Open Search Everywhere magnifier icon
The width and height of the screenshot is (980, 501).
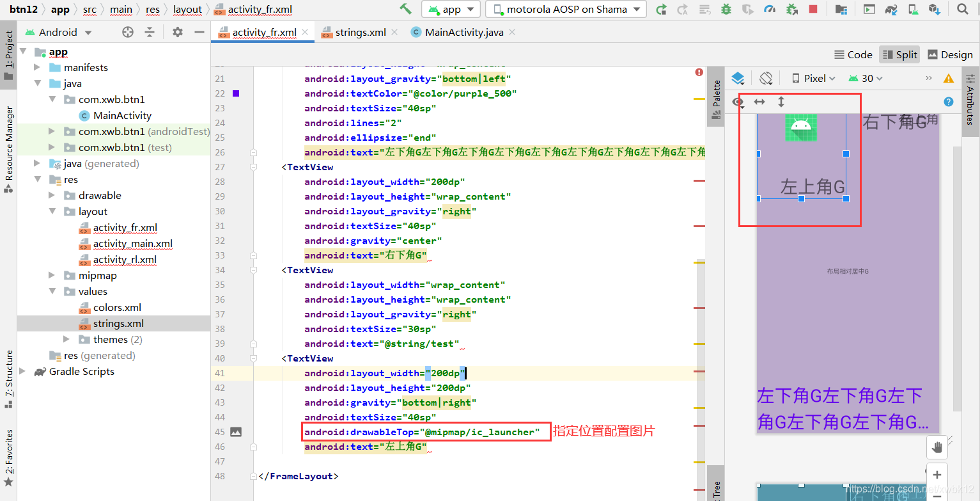[963, 9]
